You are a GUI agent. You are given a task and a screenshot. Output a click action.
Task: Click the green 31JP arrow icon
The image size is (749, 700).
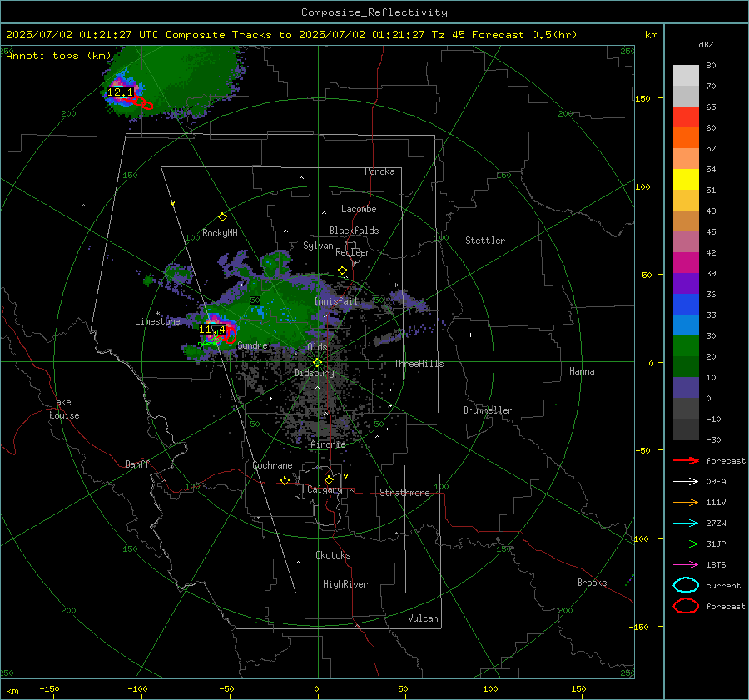(686, 544)
